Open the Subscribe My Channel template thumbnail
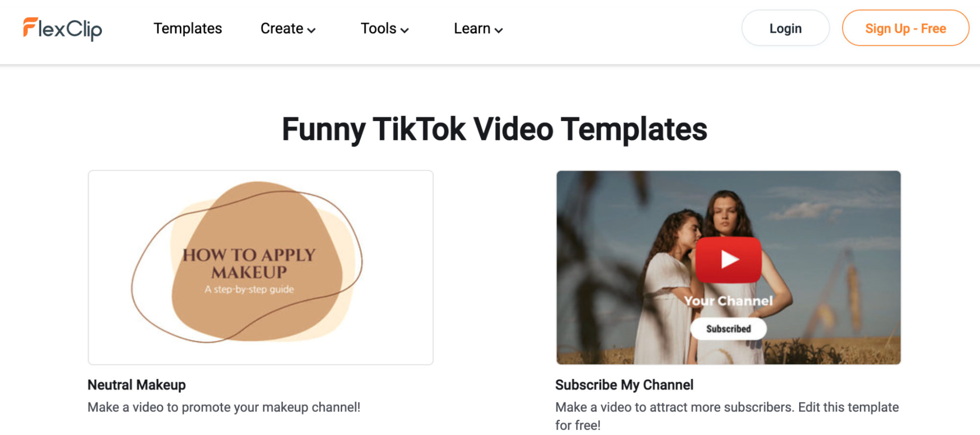 [x=729, y=267]
